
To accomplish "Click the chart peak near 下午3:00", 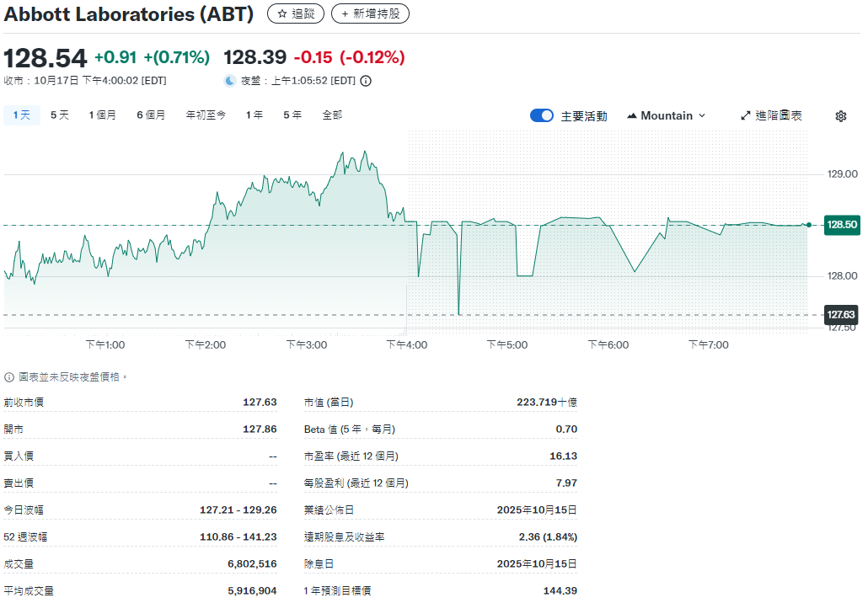I will 342,153.
